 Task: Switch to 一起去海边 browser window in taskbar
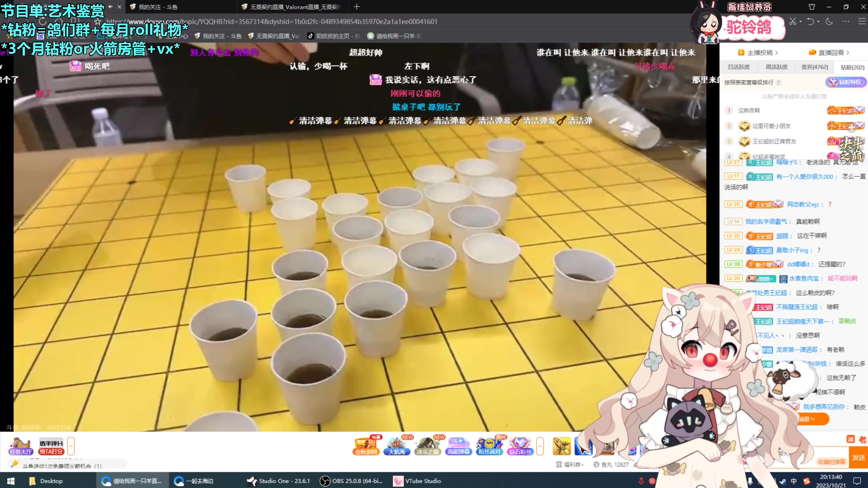point(194,481)
